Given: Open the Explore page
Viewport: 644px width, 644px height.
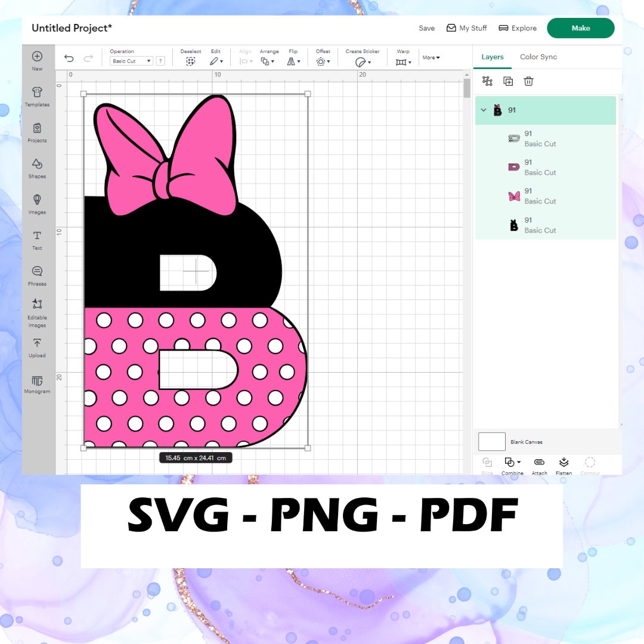Looking at the screenshot, I should coord(518,28).
